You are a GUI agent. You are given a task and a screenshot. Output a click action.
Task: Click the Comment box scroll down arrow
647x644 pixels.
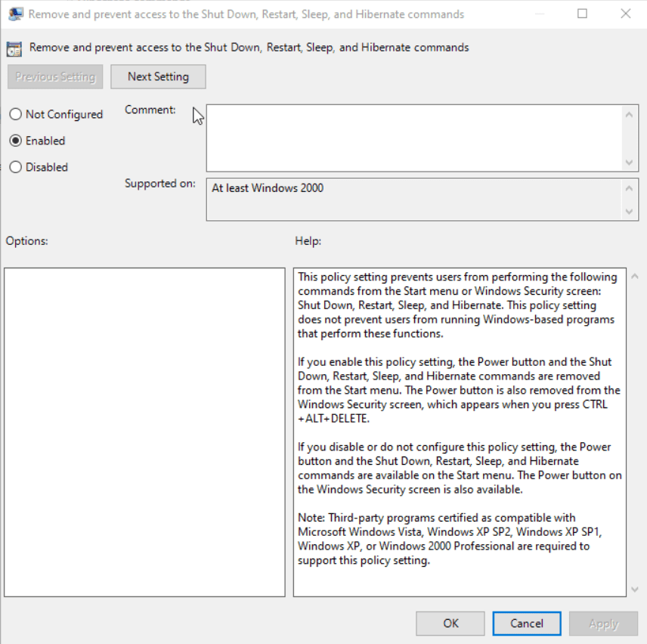629,163
